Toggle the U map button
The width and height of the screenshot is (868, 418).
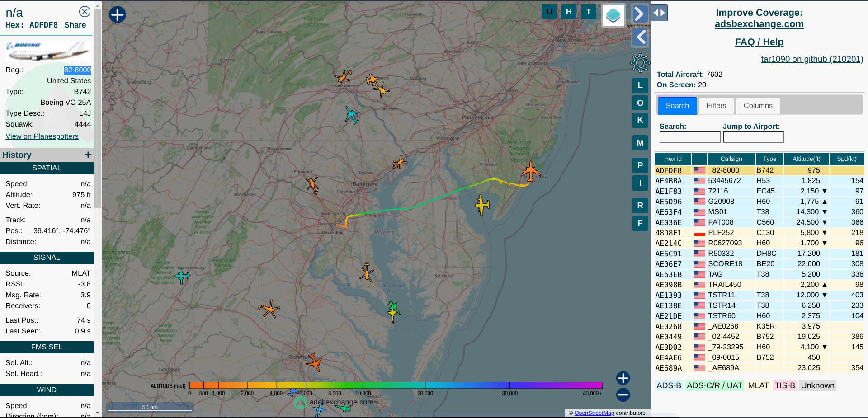[x=549, y=12]
